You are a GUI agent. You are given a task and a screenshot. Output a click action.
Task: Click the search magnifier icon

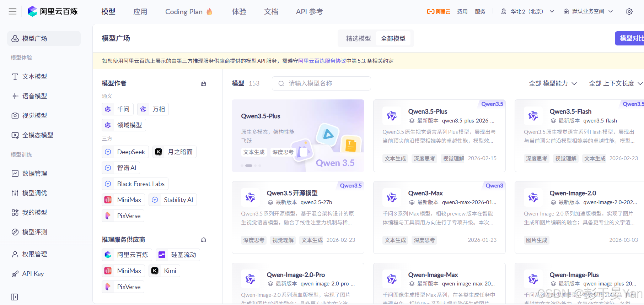[281, 83]
